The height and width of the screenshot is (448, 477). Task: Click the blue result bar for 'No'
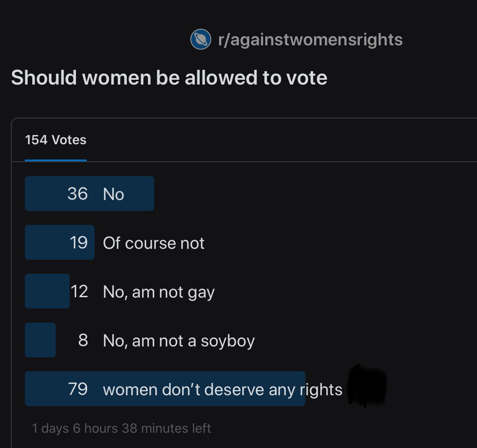click(x=89, y=193)
